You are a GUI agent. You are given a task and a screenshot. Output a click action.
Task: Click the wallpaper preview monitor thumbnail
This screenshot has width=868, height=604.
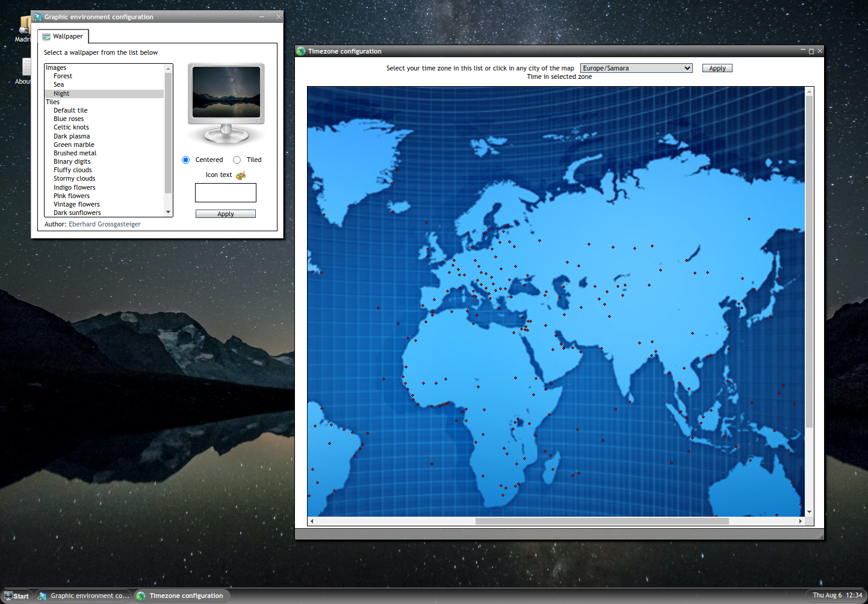pyautogui.click(x=226, y=92)
